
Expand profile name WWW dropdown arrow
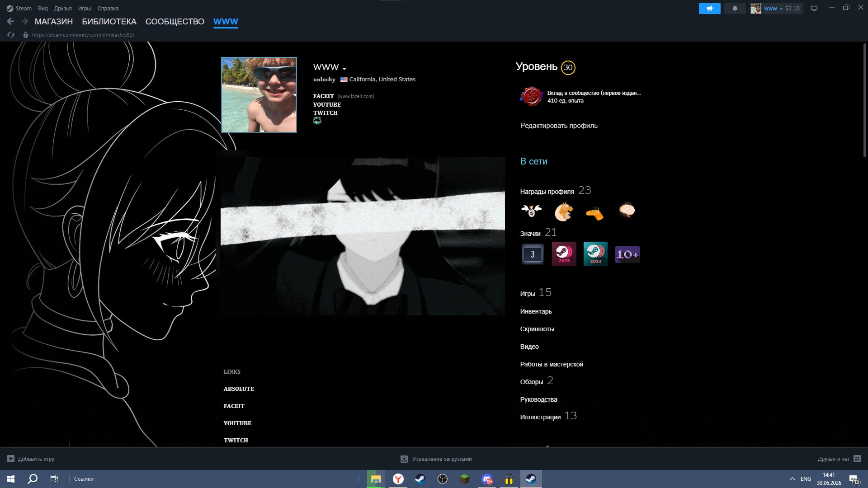pos(344,69)
